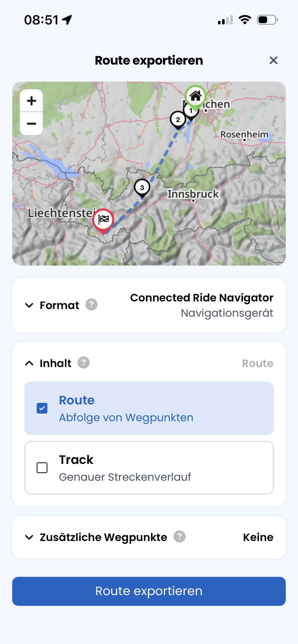Zoom out on the map
Viewport: 298px width, 644px height.
tap(31, 124)
